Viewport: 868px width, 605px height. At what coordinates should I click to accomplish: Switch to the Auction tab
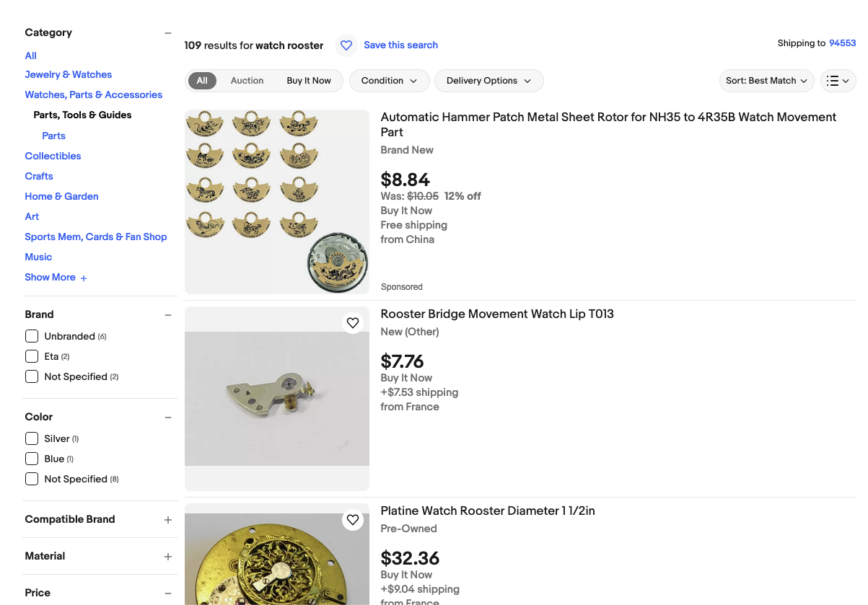[x=247, y=81]
